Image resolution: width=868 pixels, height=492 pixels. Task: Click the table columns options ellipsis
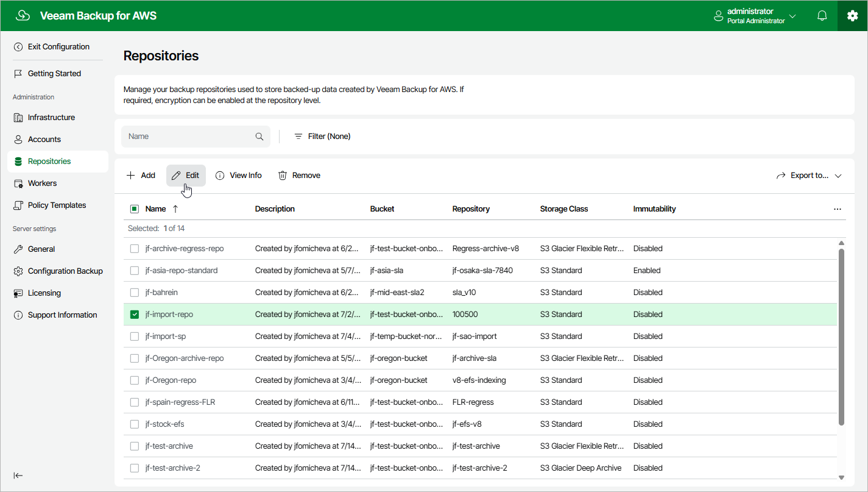point(838,209)
